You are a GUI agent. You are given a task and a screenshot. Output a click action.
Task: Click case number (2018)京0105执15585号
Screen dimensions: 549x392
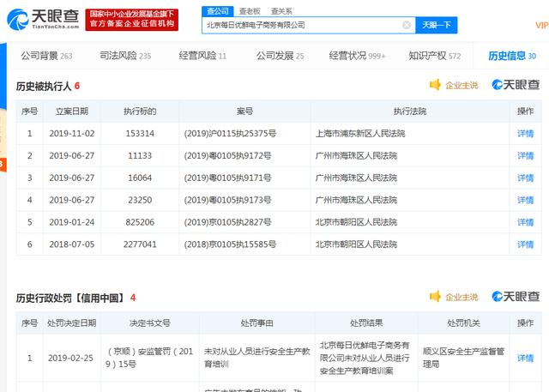[x=230, y=244]
